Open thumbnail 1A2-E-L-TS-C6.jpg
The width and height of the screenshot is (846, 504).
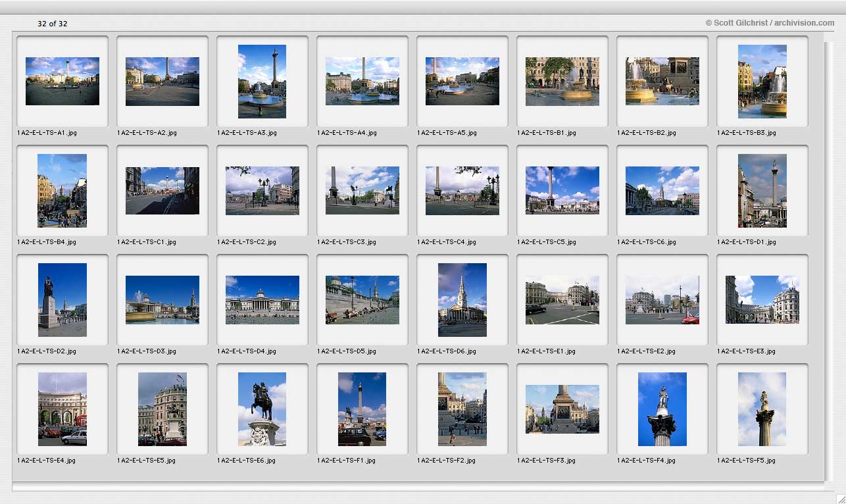pyautogui.click(x=662, y=190)
